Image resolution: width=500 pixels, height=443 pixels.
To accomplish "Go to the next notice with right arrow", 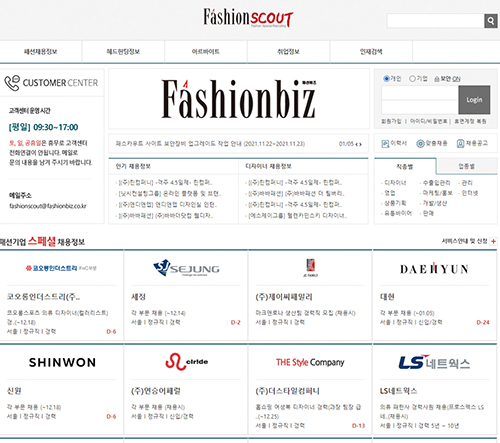I will pyautogui.click(x=360, y=144).
